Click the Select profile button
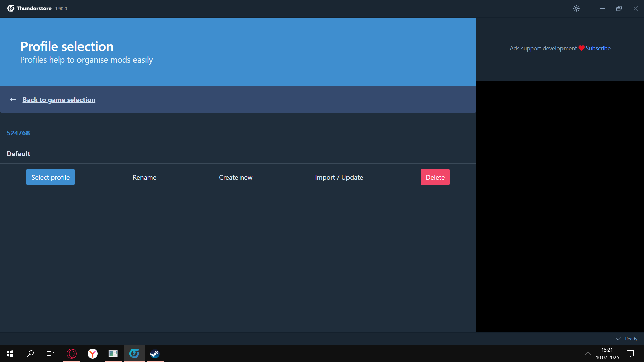 coord(51,177)
